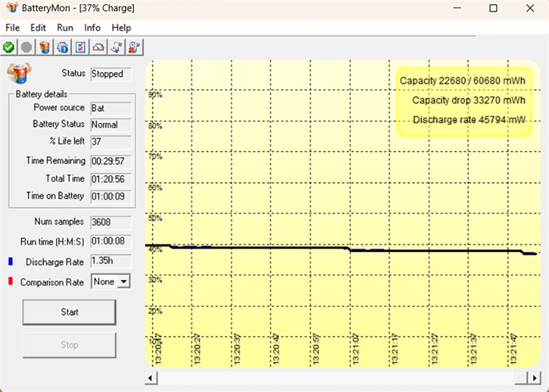Open the Help menu
This screenshot has height=392, width=549.
pyautogui.click(x=121, y=27)
